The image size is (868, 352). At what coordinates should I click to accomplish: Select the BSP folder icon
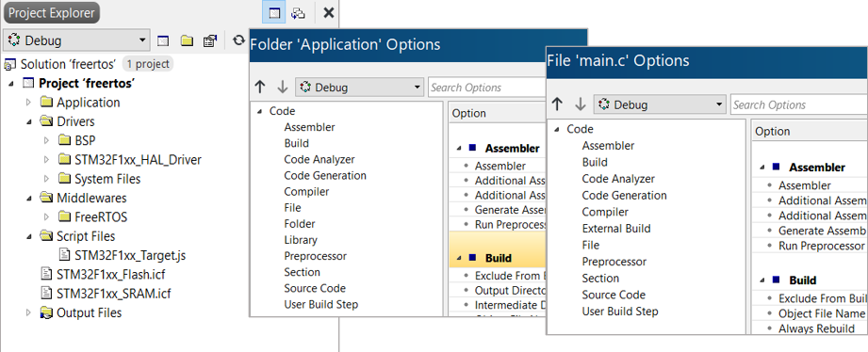coord(64,140)
